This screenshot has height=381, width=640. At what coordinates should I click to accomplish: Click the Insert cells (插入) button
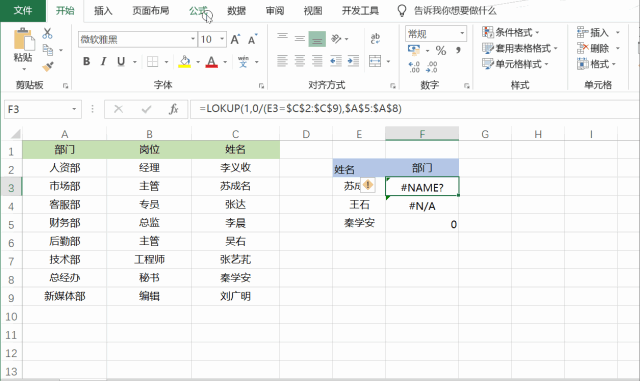coord(593,32)
